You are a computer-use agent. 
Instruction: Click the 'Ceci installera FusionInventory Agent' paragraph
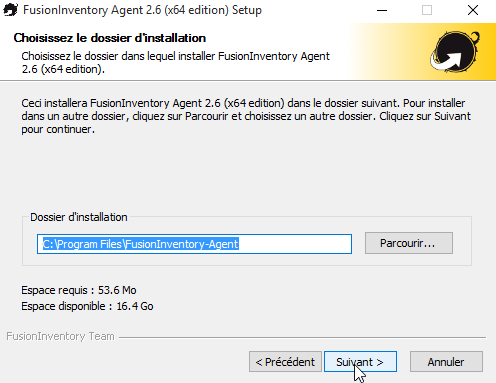246,116
